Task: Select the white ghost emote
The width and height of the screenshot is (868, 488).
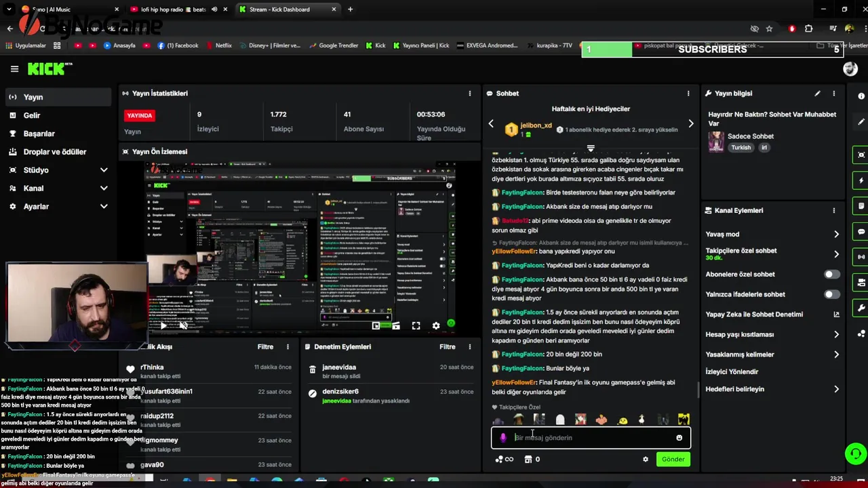Action: pos(559,420)
